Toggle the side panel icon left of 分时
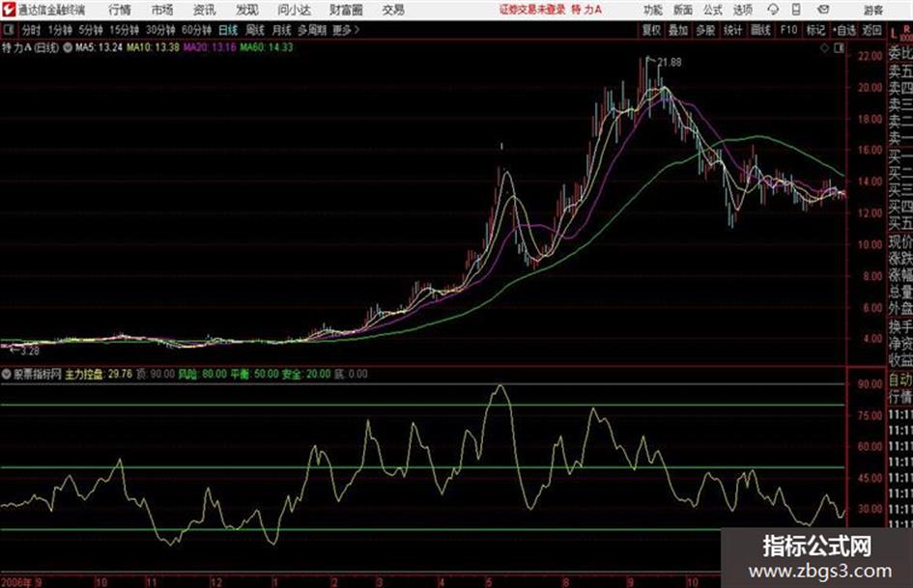 coord(8,30)
